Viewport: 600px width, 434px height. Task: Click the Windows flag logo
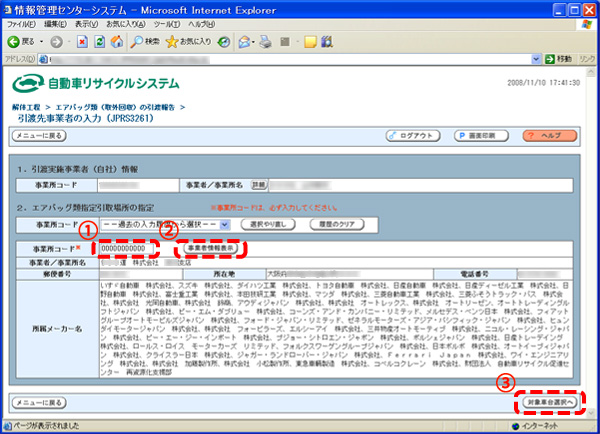point(587,24)
